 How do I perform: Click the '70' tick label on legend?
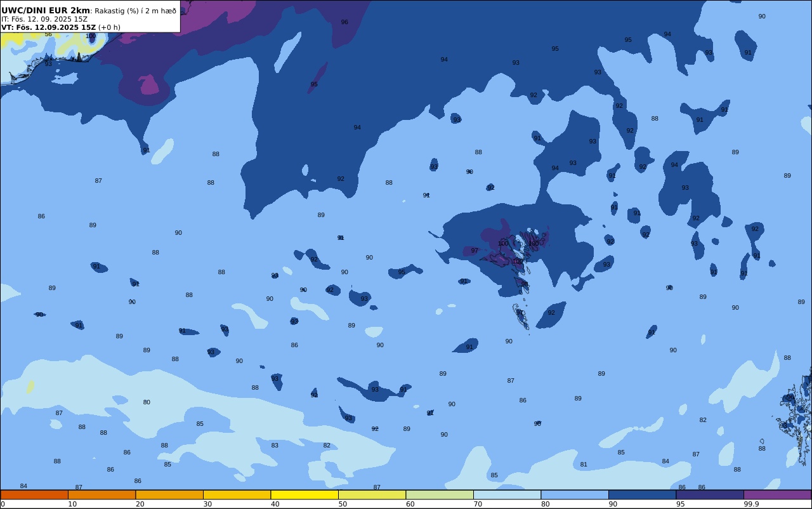tap(478, 504)
